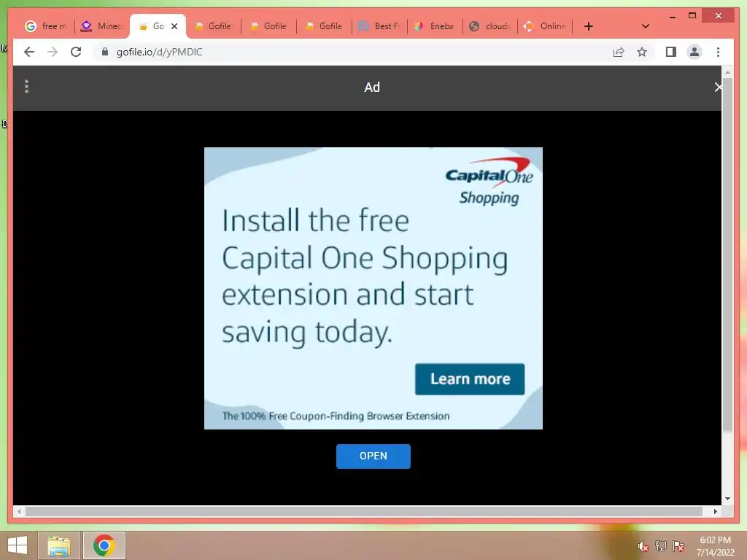Click the horizontal scrollbar thumb

(x=364, y=511)
